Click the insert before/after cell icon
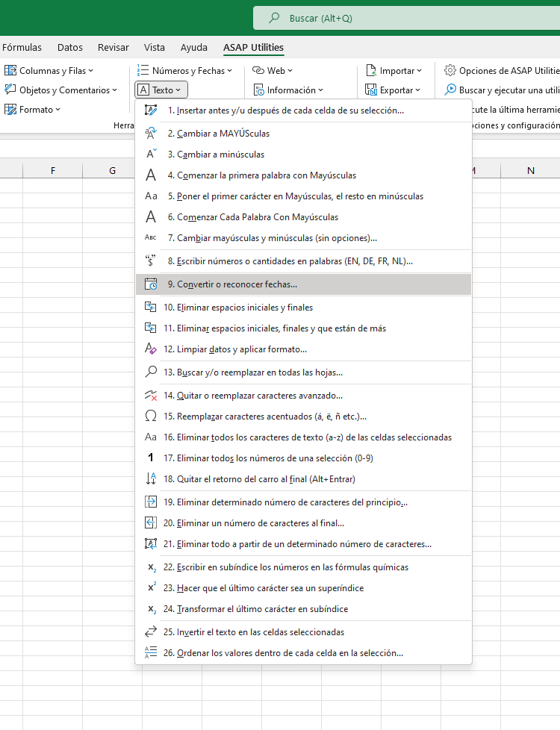Screen dimensions: 560x730 [151, 110]
